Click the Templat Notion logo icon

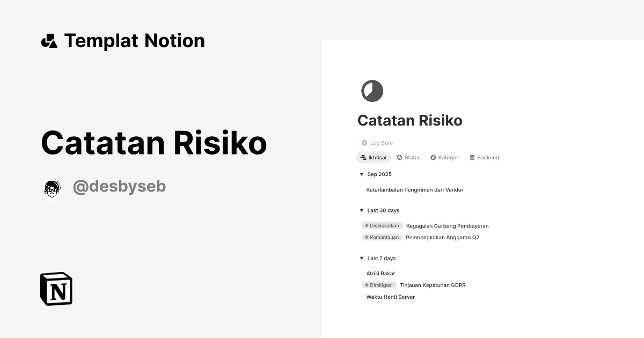pos(50,40)
